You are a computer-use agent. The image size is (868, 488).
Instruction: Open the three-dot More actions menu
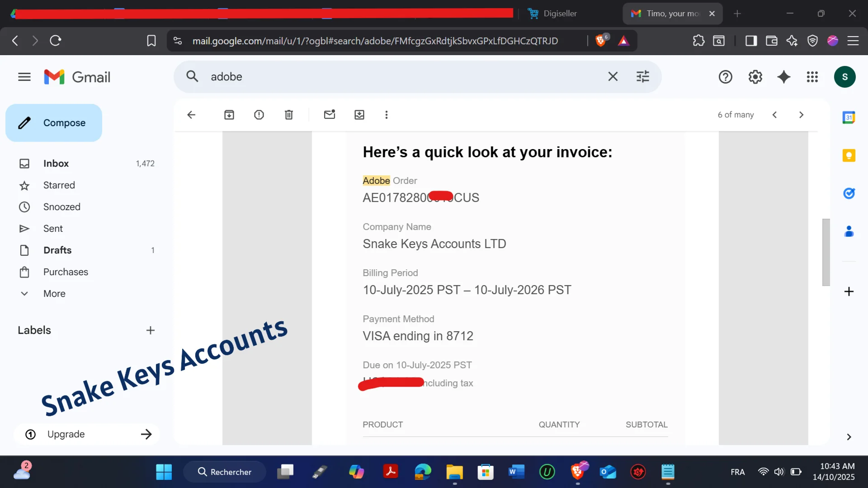click(386, 115)
